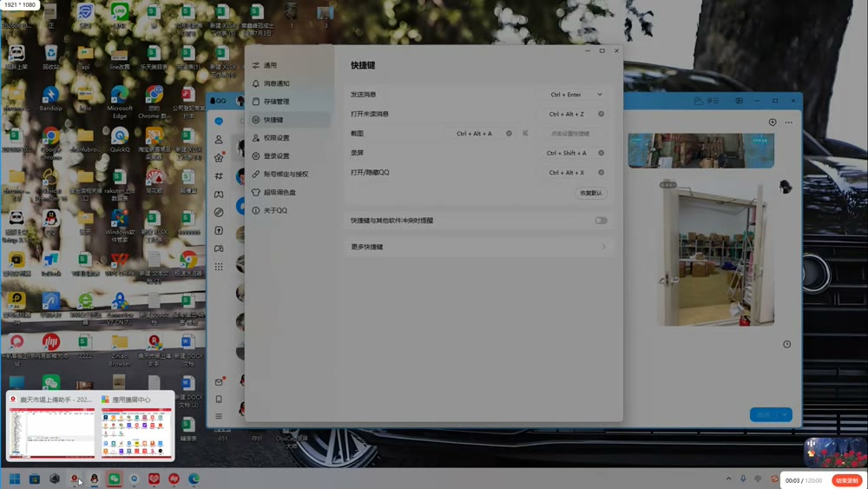Expand the system tray hidden icons chevron

coord(728,479)
